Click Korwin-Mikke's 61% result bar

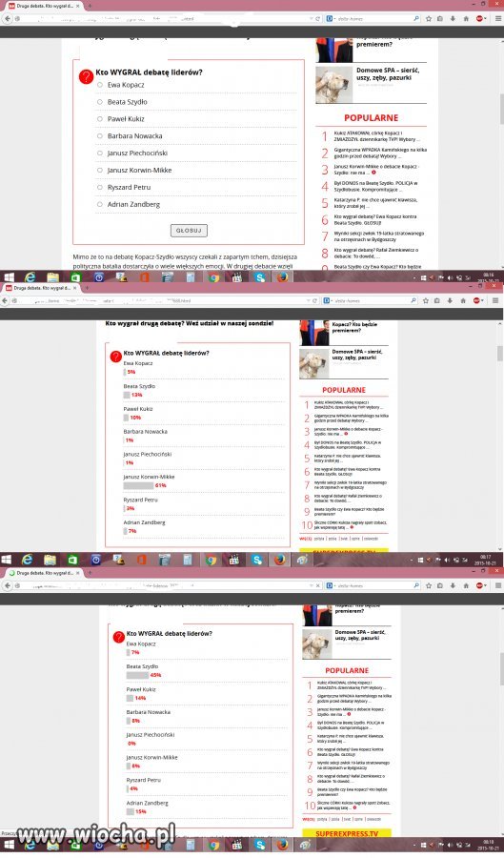pyautogui.click(x=138, y=485)
